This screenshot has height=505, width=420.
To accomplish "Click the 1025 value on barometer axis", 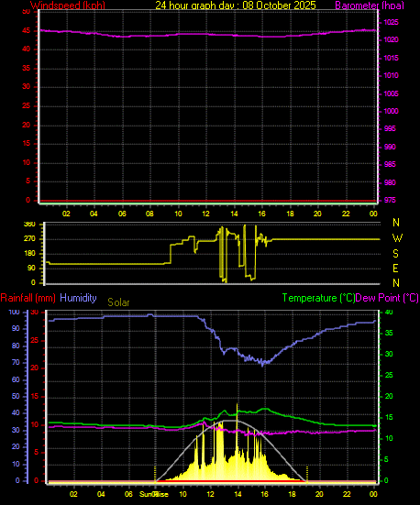I will click(x=392, y=23).
